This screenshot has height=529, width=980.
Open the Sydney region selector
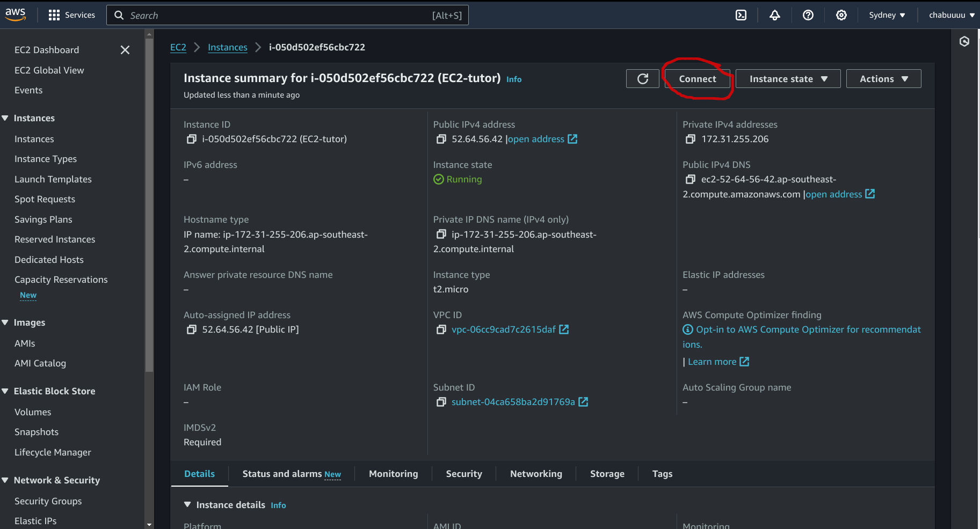887,15
